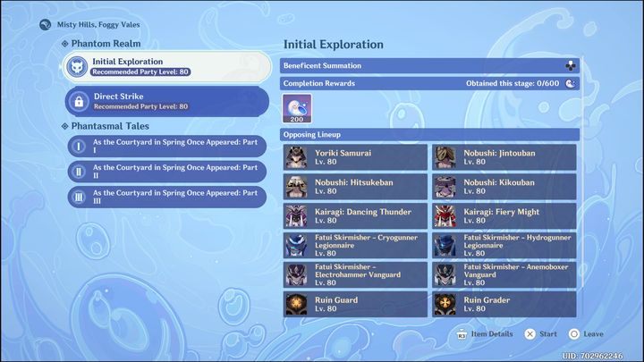
Task: Click the currency icon beside 0/600
Action: (x=570, y=83)
